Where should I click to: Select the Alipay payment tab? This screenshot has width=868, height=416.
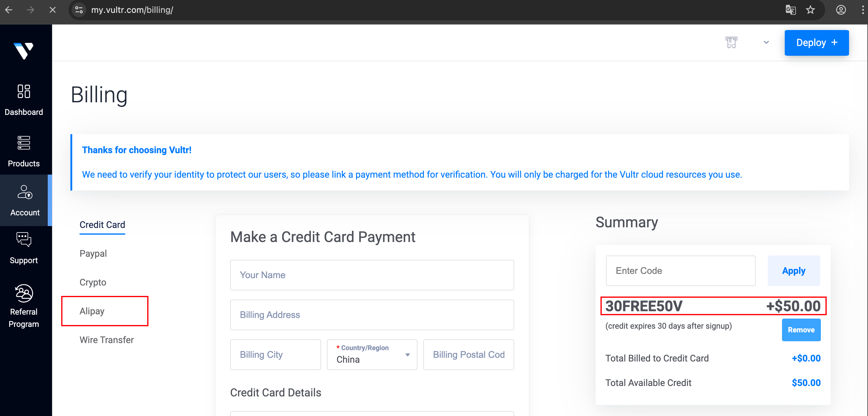pyautogui.click(x=92, y=311)
